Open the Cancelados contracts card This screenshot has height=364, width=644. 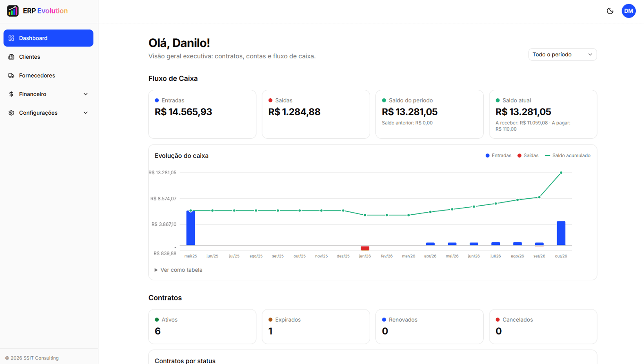tap(543, 326)
